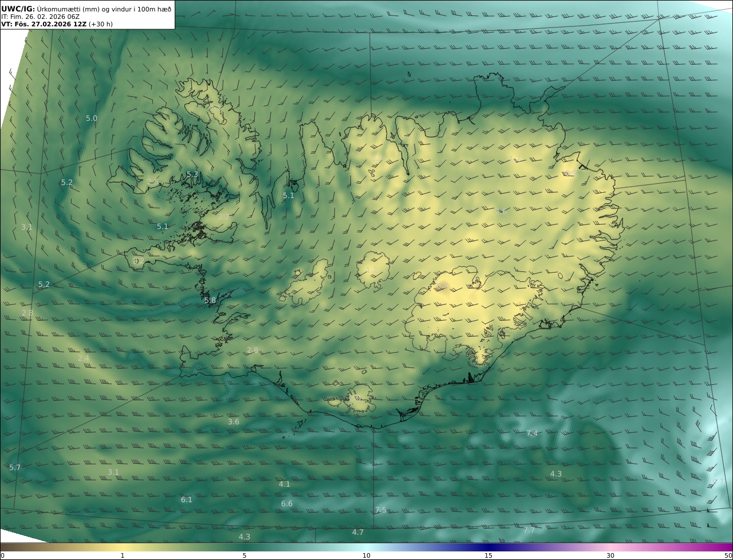This screenshot has height=560, width=733.
Task: Click the 6.1 precipitation value label
Action: coord(187,500)
